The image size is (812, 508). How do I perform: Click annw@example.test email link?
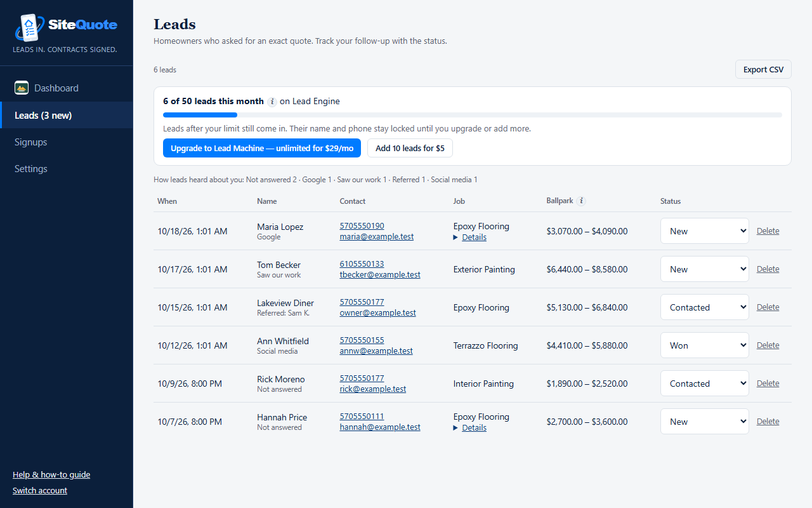click(x=376, y=351)
